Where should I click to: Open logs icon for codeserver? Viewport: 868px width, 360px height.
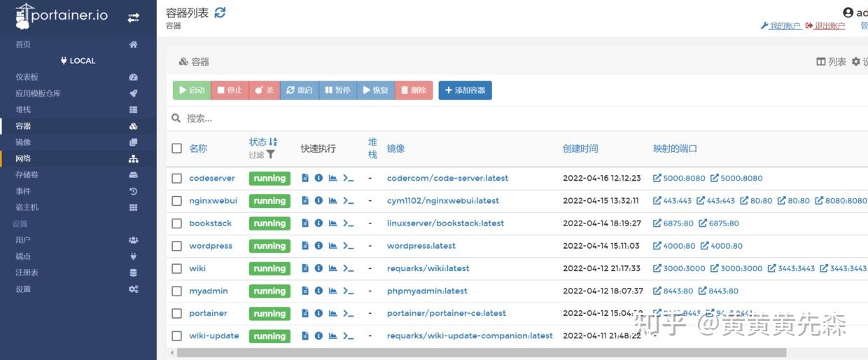(305, 179)
